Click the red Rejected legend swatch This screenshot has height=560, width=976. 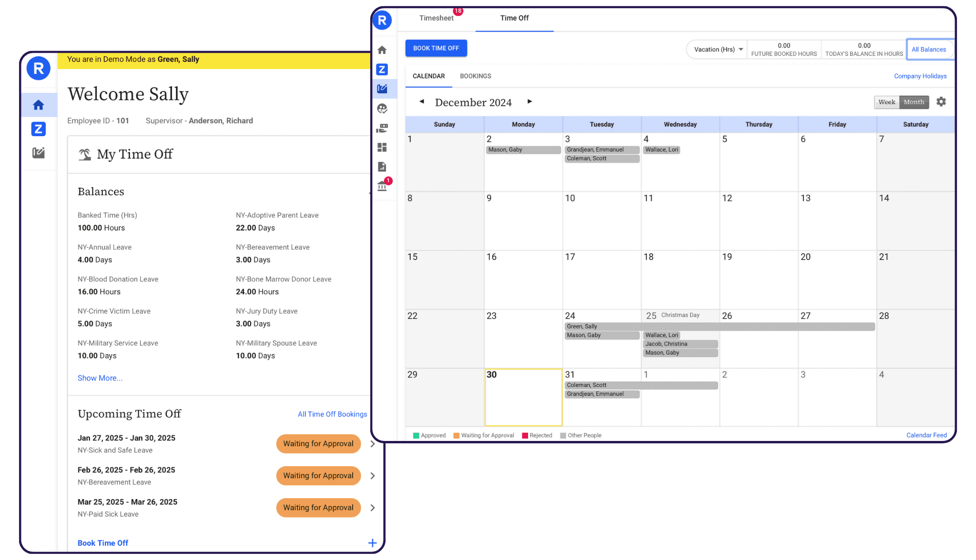(525, 435)
